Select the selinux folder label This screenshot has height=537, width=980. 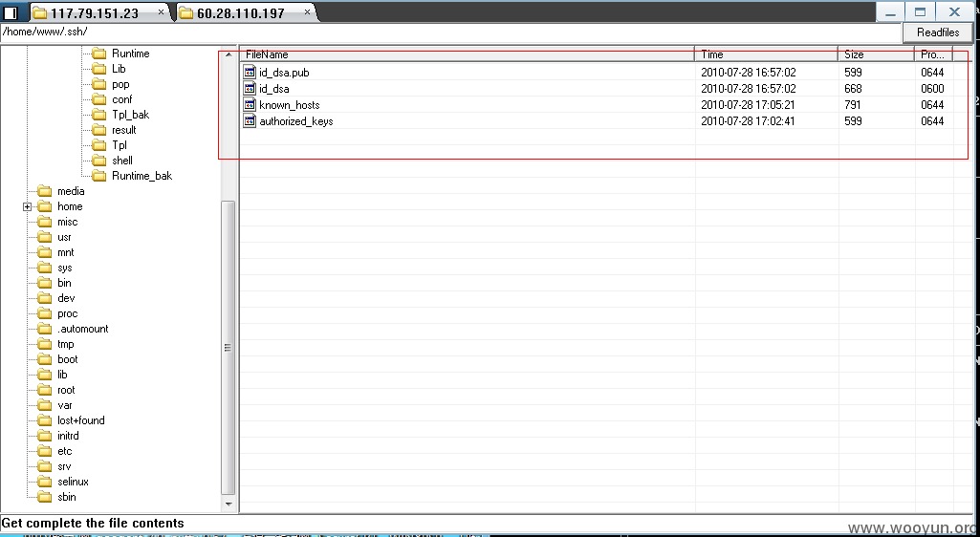coord(73,482)
